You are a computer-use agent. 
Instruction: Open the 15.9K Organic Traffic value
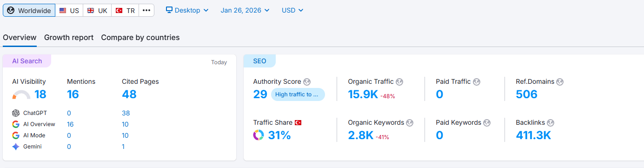[363, 94]
